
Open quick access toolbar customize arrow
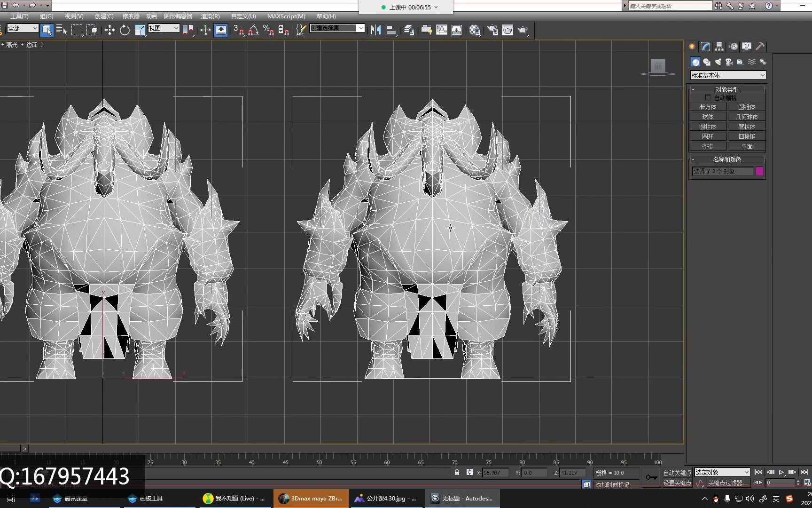point(48,5)
